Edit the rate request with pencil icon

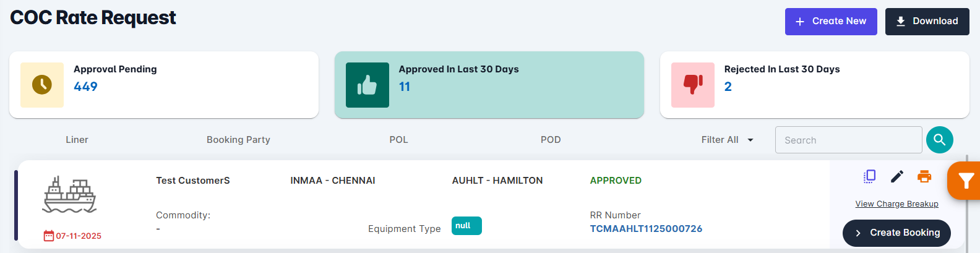[897, 177]
